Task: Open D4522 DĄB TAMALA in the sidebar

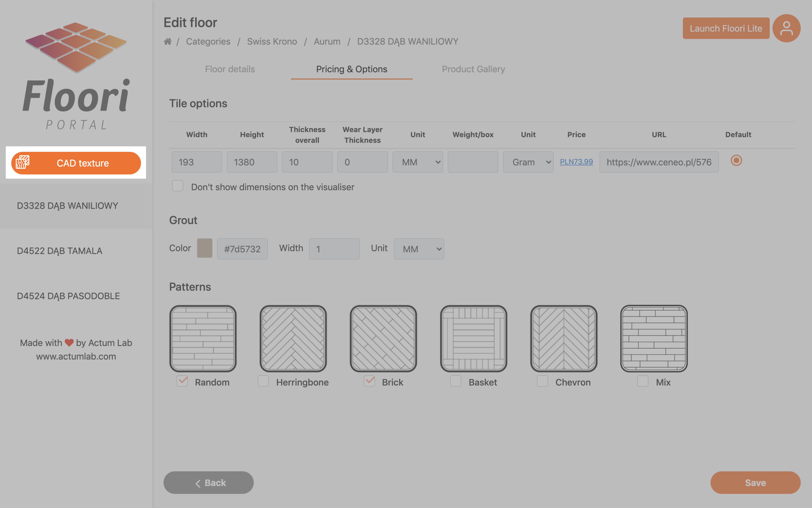Action: pyautogui.click(x=76, y=251)
